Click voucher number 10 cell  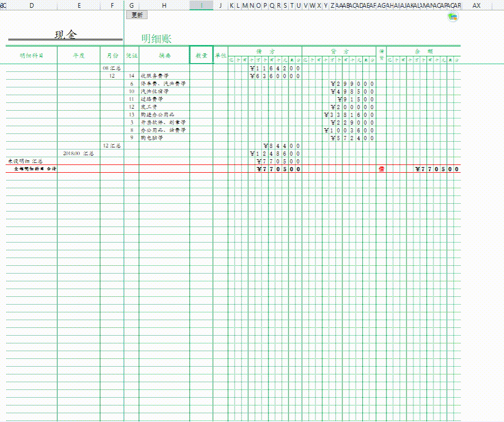tap(132, 91)
